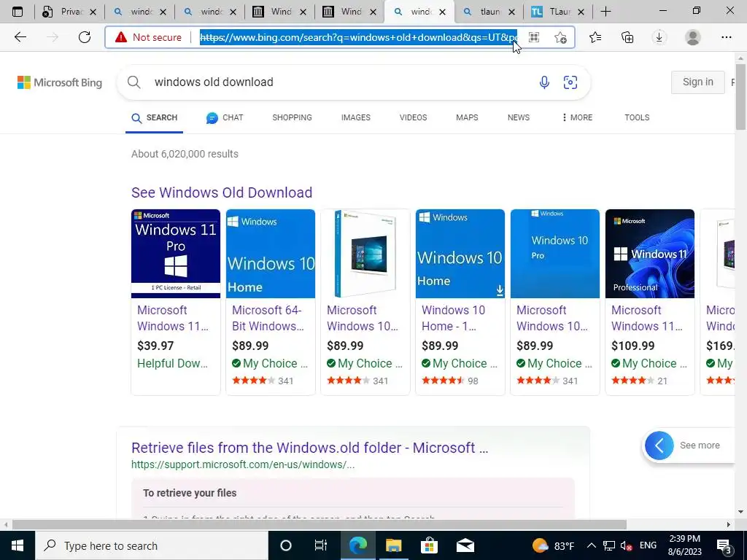Click the search magnifier in Bing box
Viewport: 747px width, 560px height.
pyautogui.click(x=134, y=82)
